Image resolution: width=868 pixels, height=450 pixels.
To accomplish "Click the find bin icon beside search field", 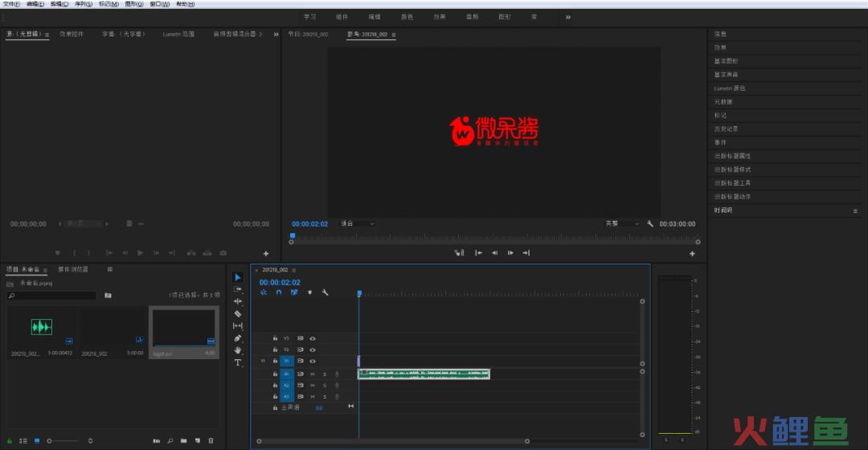I will 108,296.
